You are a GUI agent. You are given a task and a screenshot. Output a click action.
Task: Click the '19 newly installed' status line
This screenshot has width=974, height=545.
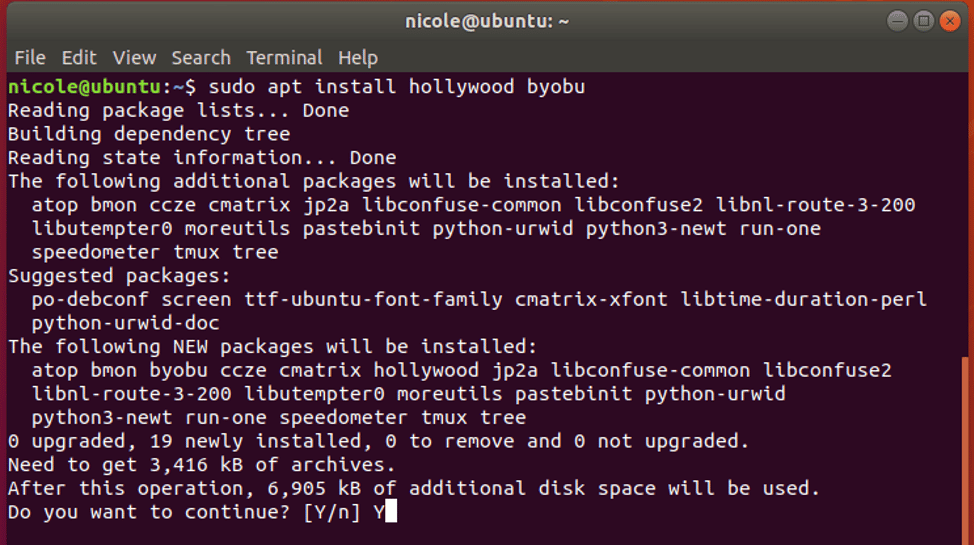[x=378, y=441]
